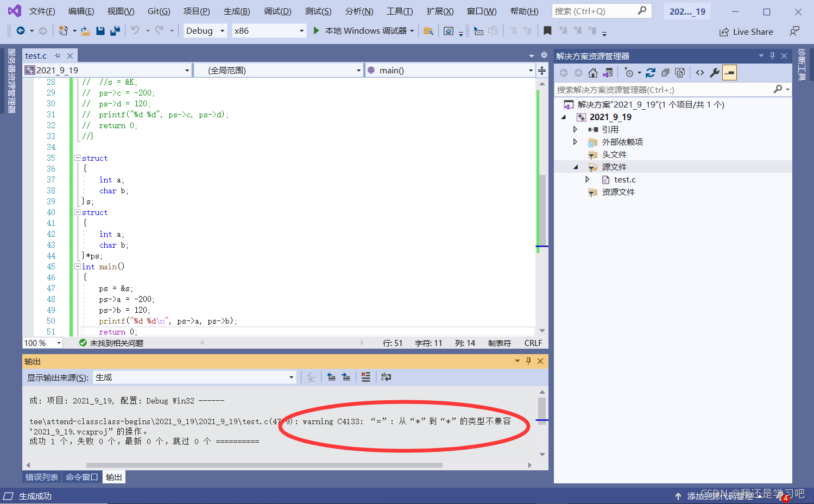Open the 100 % zoom dropdown
Image resolution: width=814 pixels, height=504 pixels.
[x=43, y=343]
